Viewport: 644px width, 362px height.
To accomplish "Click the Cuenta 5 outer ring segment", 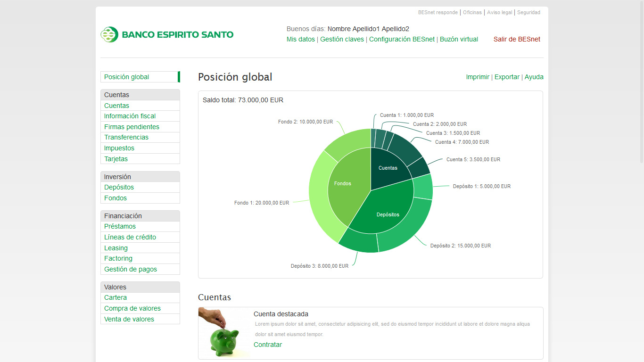I will click(x=419, y=168).
